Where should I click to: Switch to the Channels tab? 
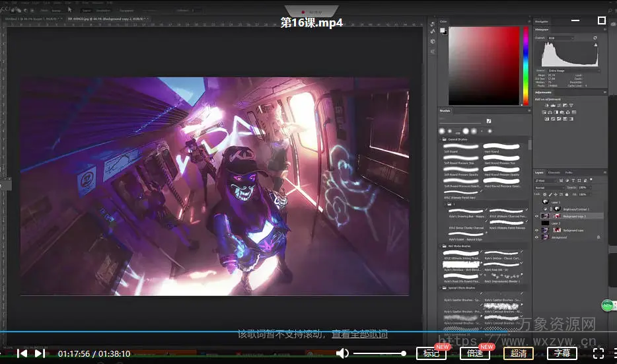(x=554, y=172)
